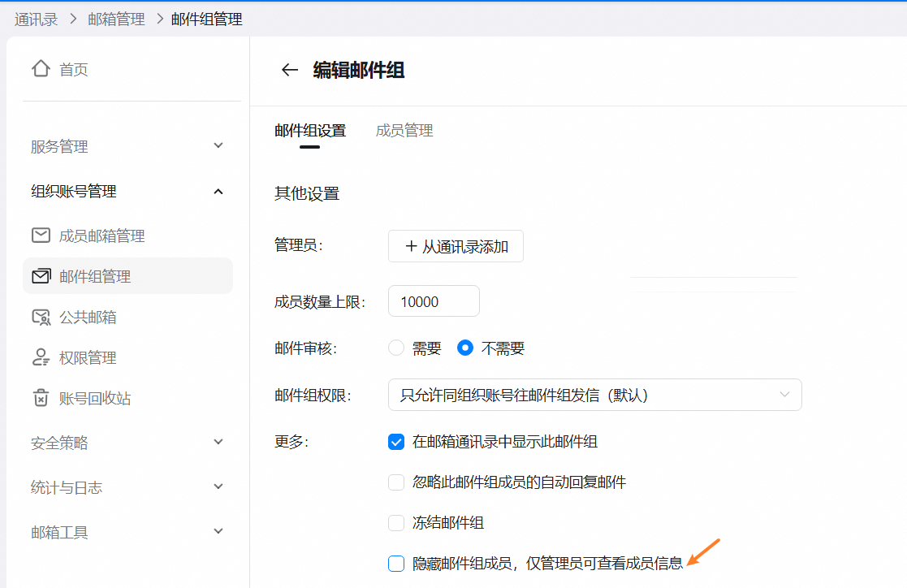
Task: Select the 不需要 radio button
Action: (x=465, y=348)
